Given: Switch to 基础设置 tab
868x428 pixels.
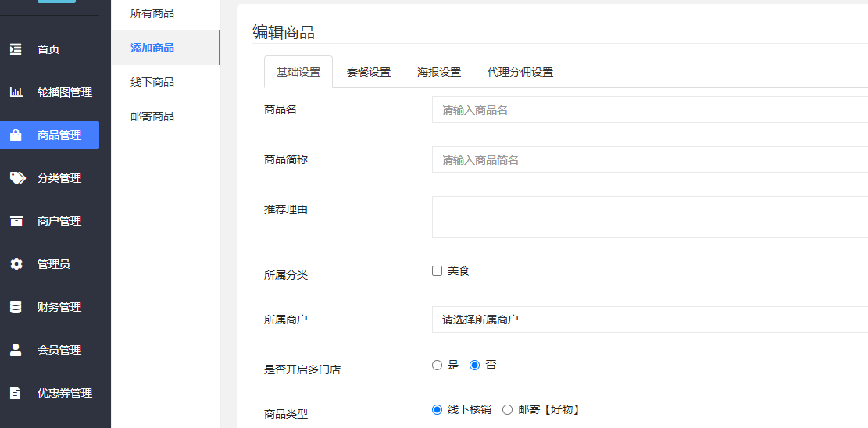Looking at the screenshot, I should click(298, 72).
